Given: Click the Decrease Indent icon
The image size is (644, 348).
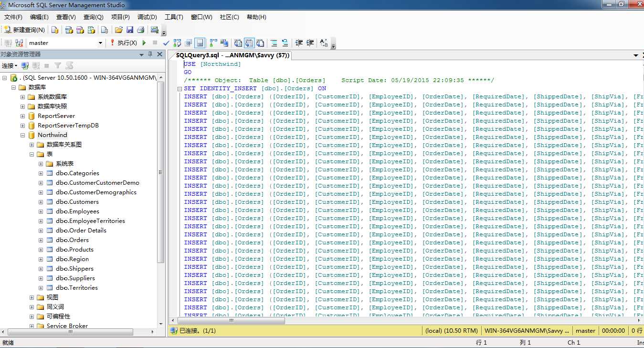Looking at the screenshot, I should point(299,42).
